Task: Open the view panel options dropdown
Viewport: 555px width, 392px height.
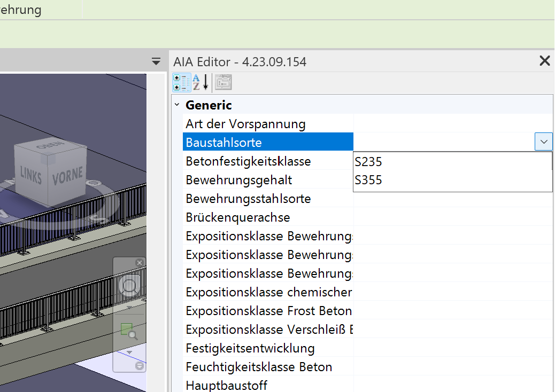Action: tap(156, 61)
